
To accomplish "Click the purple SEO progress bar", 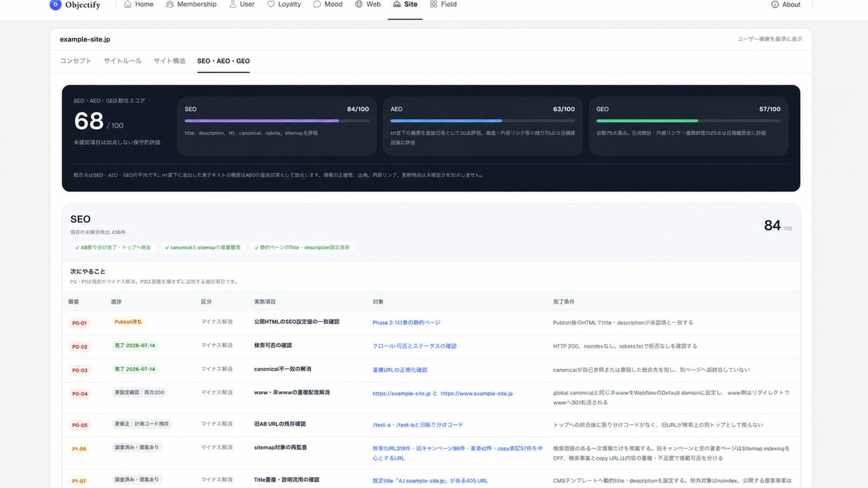I will point(261,121).
